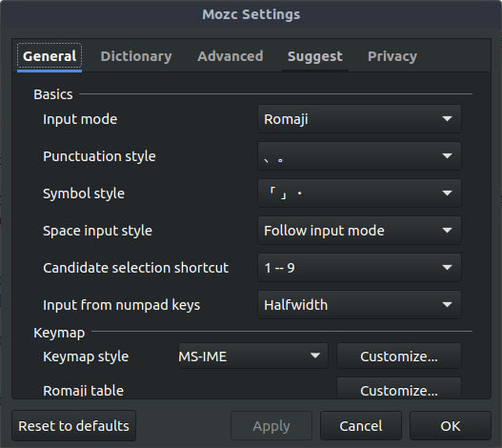This screenshot has width=502, height=448.
Task: Expand the Punctuation style dropdown
Action: point(359,156)
